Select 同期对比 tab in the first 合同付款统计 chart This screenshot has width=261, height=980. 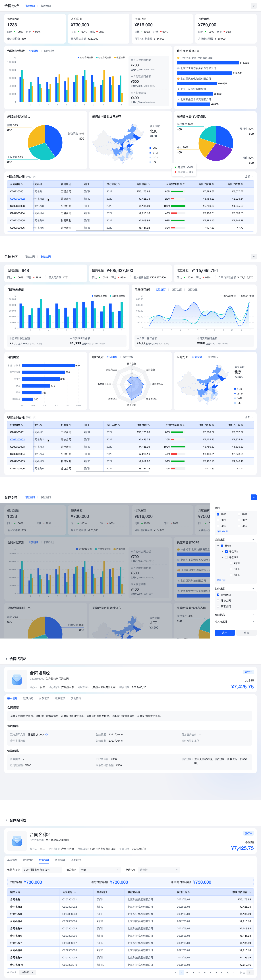(49, 51)
